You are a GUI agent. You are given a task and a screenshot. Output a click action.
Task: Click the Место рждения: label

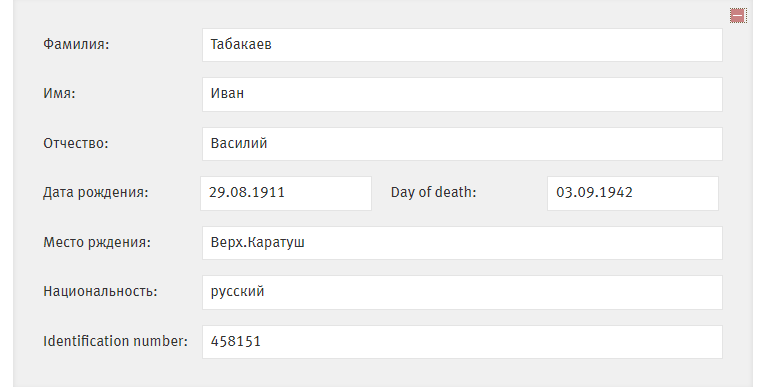pos(97,242)
